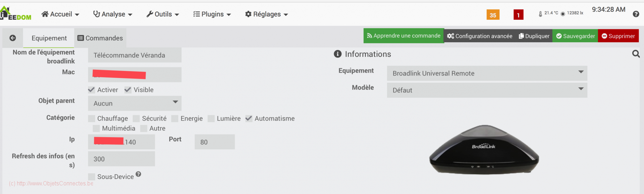The image size is (644, 194).
Task: Click the Broadlink device image
Action: coord(484,150)
